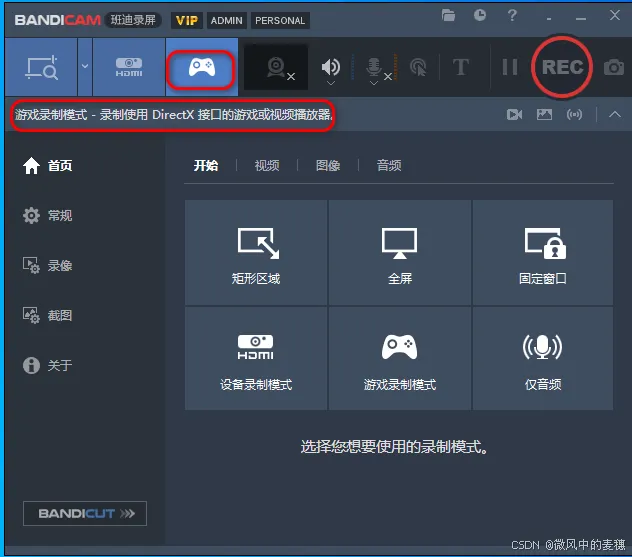Click the pause recording button
632x557 pixels.
coord(510,67)
